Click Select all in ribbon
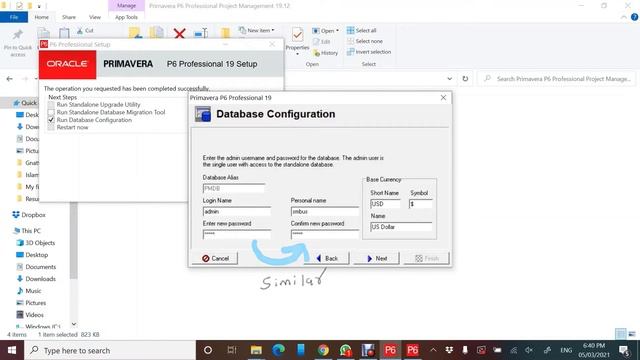The height and width of the screenshot is (360, 640). [362, 30]
